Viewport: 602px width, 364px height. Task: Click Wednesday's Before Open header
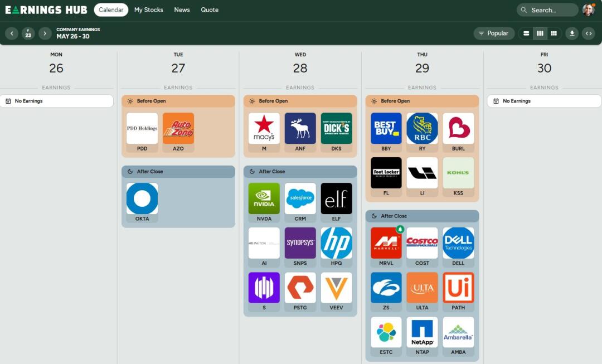[x=300, y=101]
